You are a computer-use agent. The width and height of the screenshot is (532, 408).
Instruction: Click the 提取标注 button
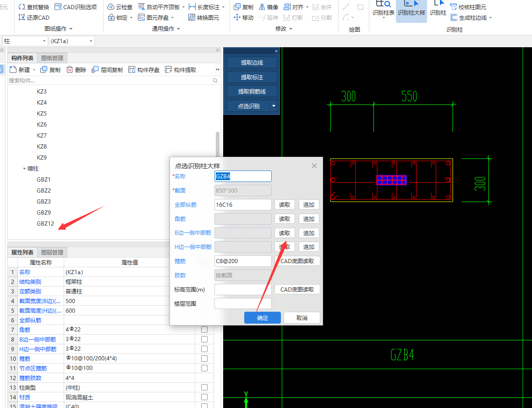pyautogui.click(x=252, y=77)
